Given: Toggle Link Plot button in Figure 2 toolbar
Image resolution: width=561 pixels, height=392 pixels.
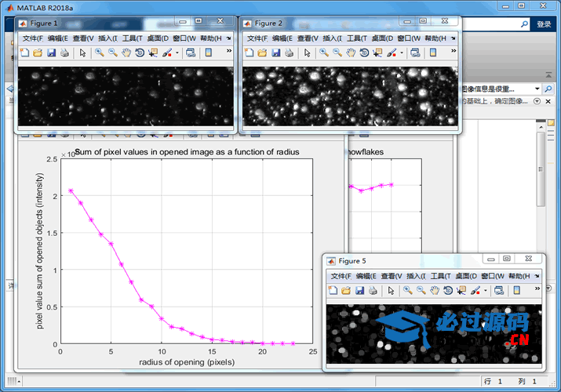Looking at the screenshot, I should (x=414, y=53).
